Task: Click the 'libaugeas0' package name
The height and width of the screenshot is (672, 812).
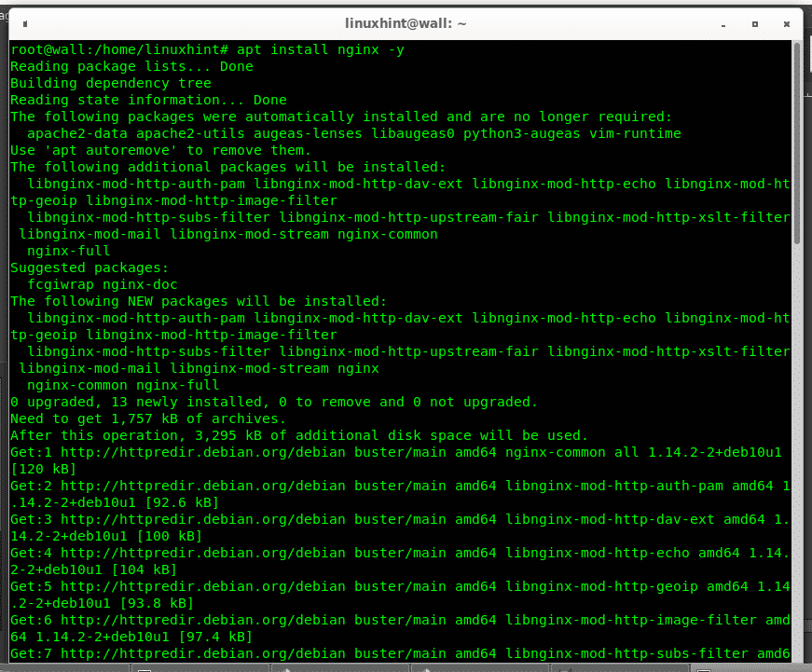Action: (x=413, y=133)
